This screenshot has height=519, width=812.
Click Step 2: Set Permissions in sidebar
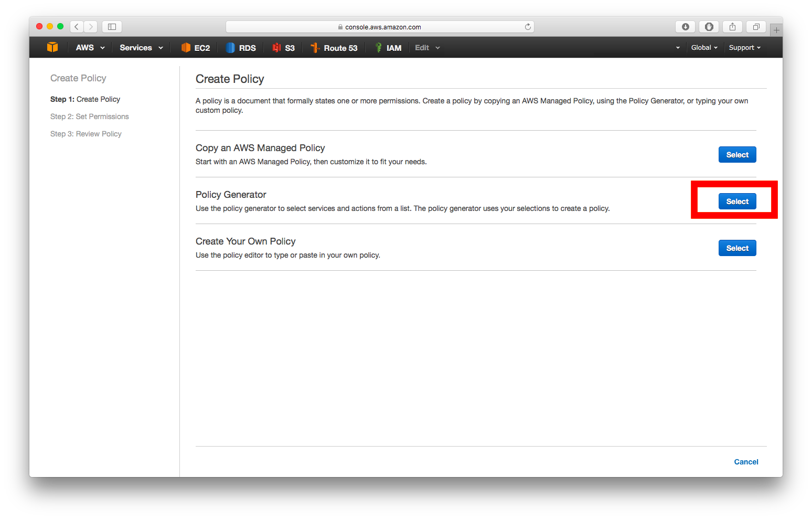90,116
